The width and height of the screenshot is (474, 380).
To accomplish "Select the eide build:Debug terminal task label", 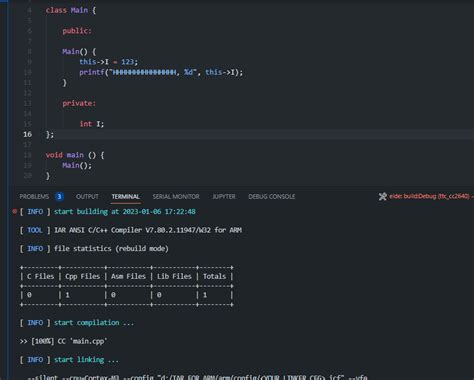I will click(x=431, y=196).
